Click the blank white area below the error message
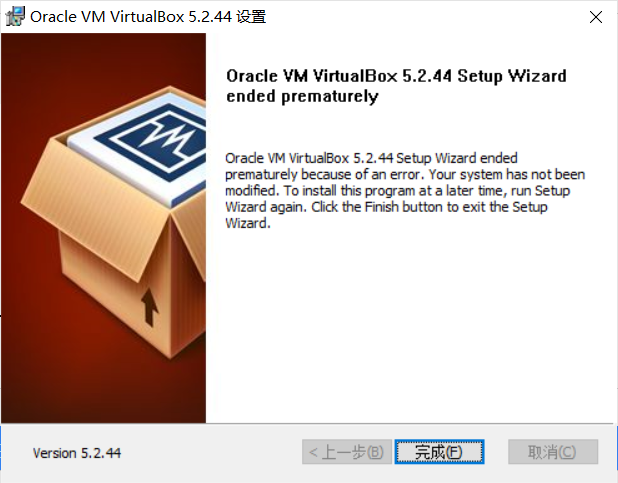The image size is (618, 483). 410,323
